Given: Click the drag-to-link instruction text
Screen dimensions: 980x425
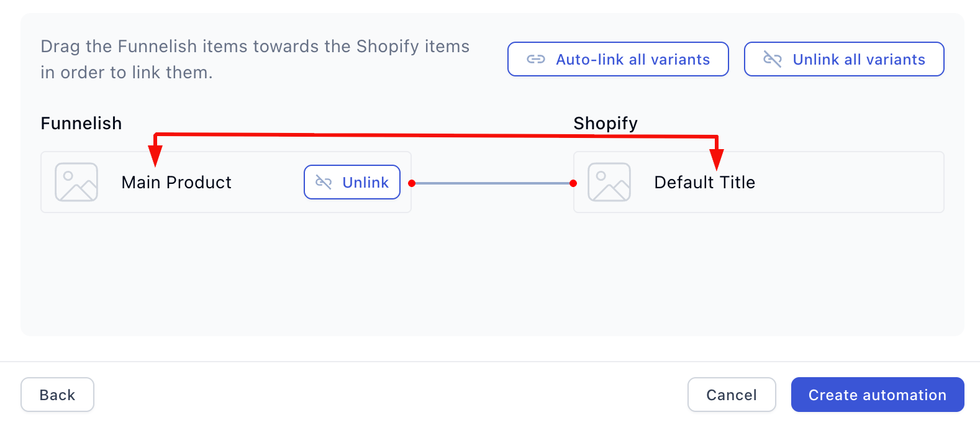Looking at the screenshot, I should (x=255, y=59).
